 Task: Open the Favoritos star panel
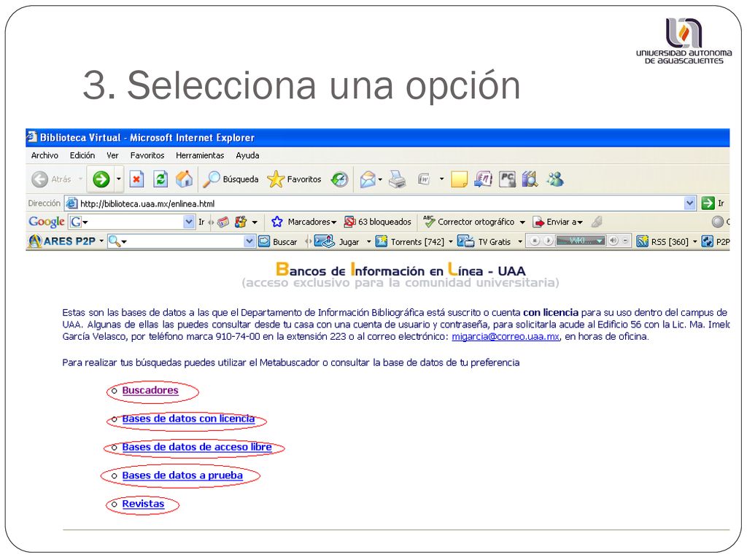[294, 179]
